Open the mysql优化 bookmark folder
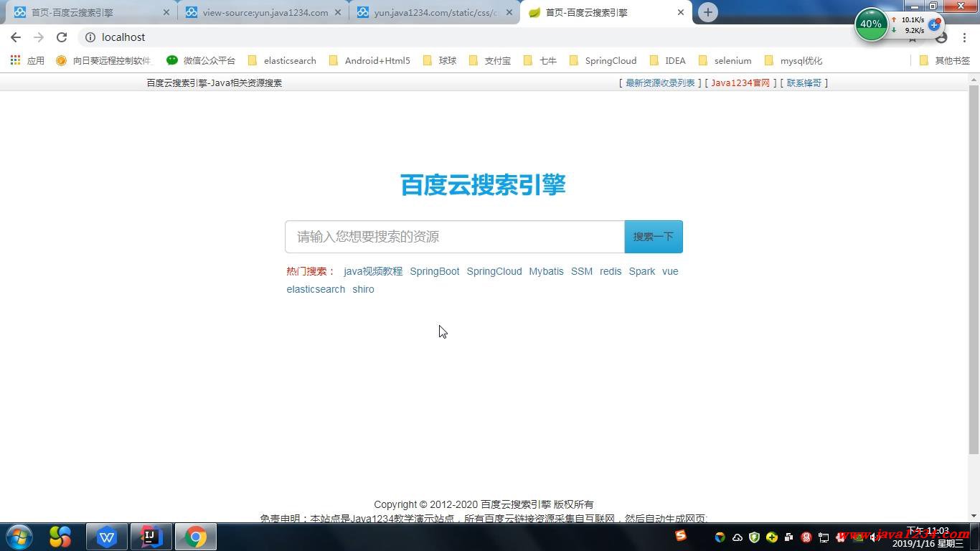980x551 pixels. [x=793, y=61]
